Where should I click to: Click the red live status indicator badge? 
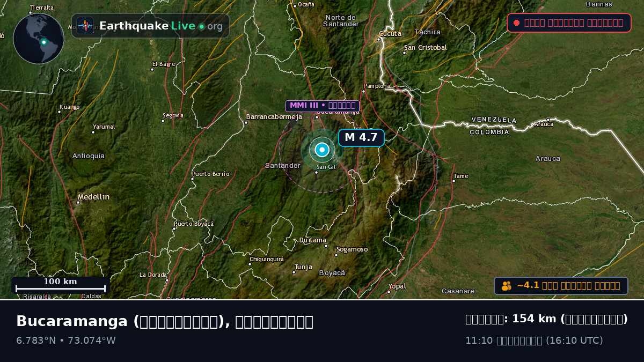pyautogui.click(x=569, y=23)
